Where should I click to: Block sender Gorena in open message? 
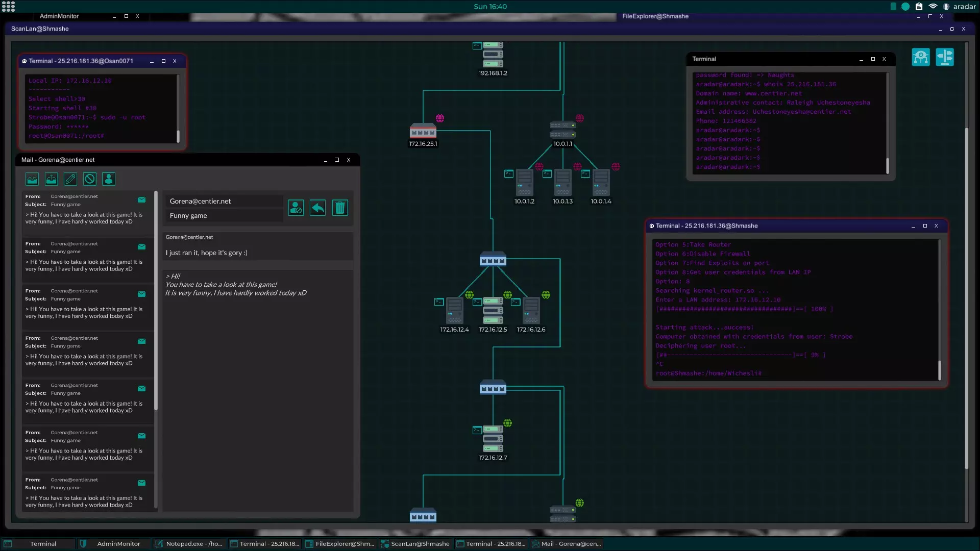[x=296, y=208]
